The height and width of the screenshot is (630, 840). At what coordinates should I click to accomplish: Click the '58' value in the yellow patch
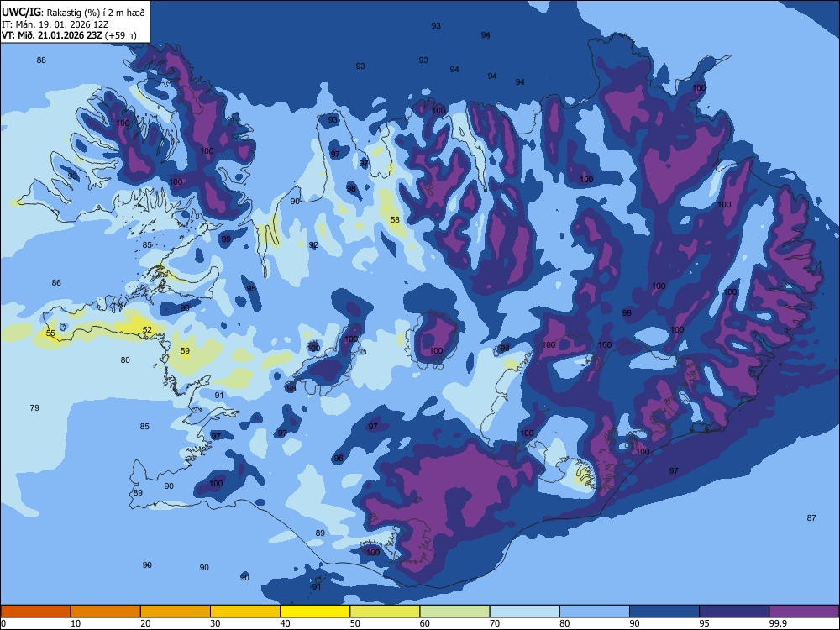coord(395,219)
